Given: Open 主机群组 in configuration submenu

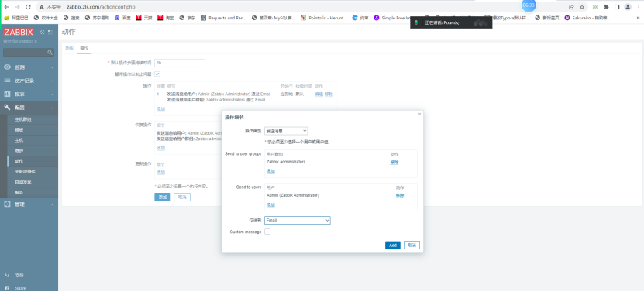Looking at the screenshot, I should [23, 119].
